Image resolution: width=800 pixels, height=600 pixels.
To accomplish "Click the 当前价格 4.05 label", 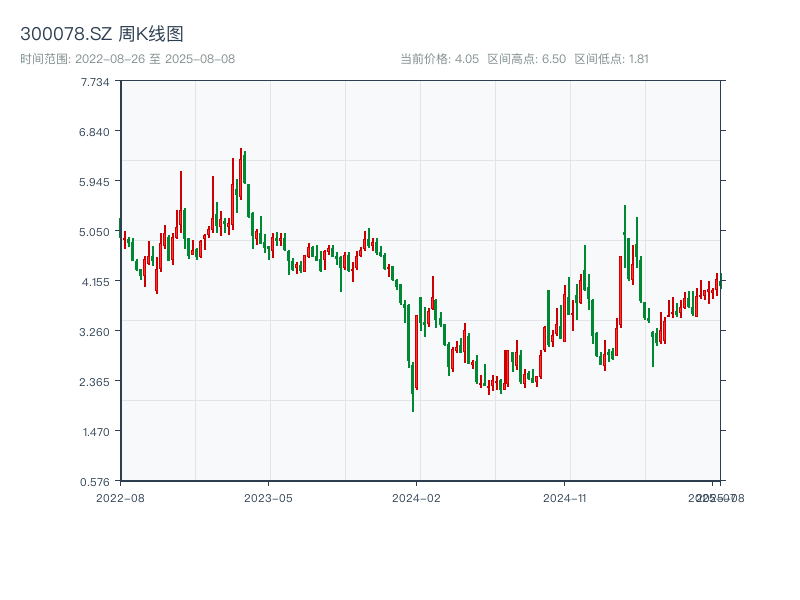I will click(439, 59).
